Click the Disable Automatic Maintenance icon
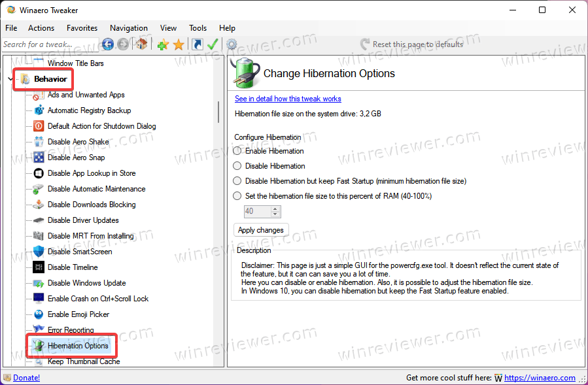Viewport: 588px width, 385px height. pyautogui.click(x=39, y=189)
